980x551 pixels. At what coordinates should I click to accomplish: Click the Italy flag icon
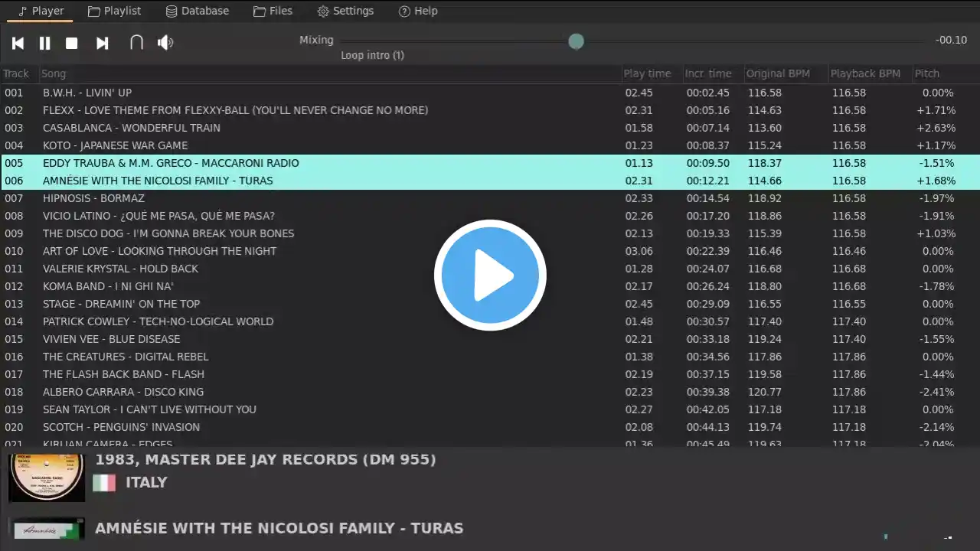[104, 483]
